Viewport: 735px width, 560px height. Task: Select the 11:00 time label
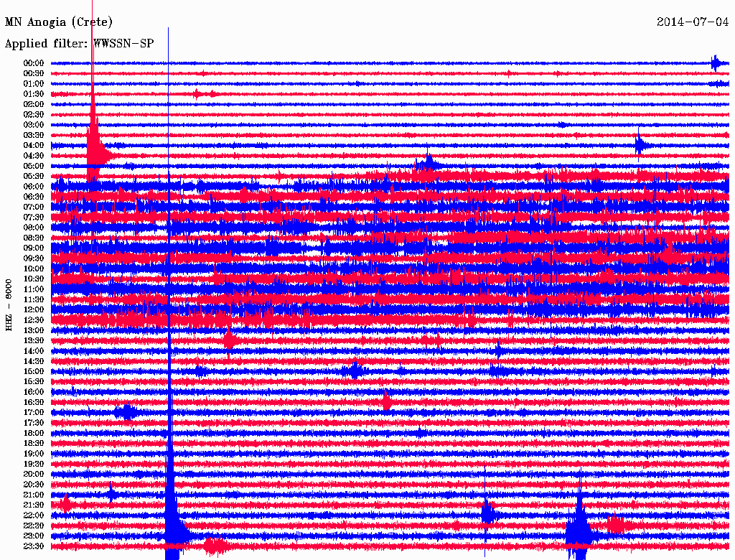click(34, 289)
